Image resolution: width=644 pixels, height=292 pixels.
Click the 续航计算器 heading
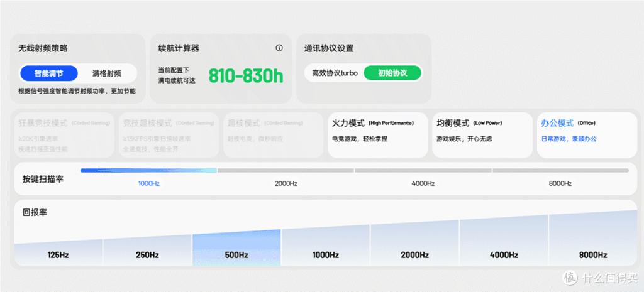tap(179, 48)
